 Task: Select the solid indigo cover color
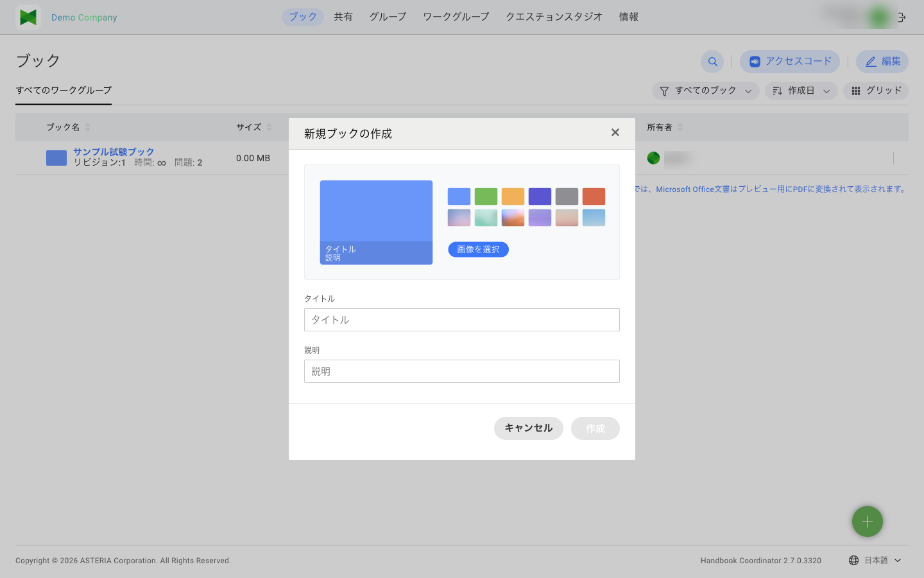click(540, 197)
